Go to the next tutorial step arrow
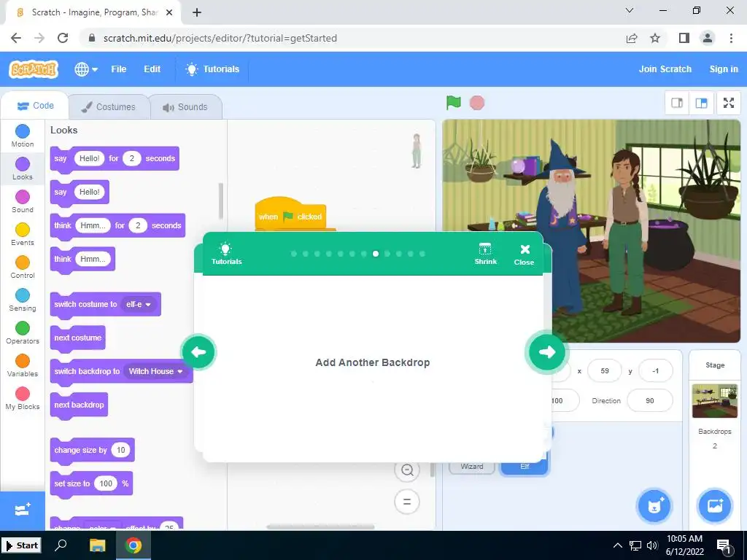 pos(546,352)
